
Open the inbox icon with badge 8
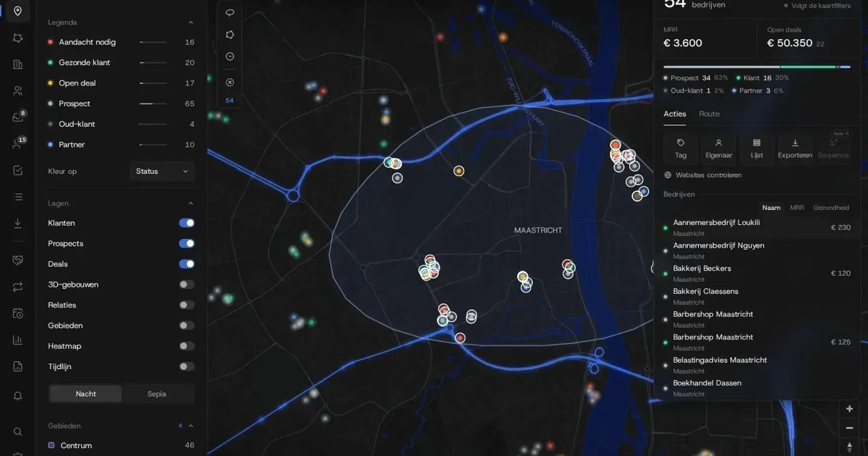pos(17,117)
